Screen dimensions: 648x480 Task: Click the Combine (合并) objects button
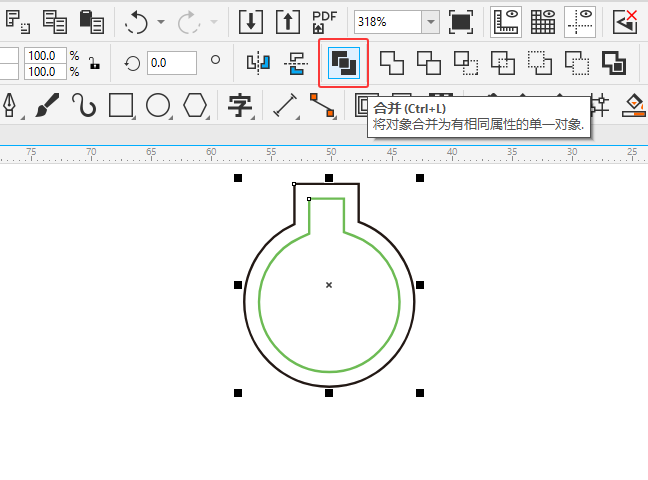pyautogui.click(x=343, y=63)
